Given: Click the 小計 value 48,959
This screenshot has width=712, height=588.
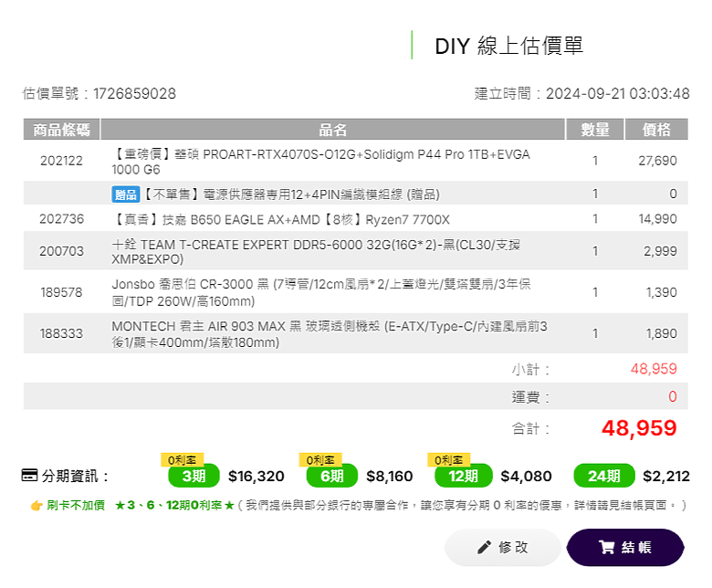Looking at the screenshot, I should [654, 369].
